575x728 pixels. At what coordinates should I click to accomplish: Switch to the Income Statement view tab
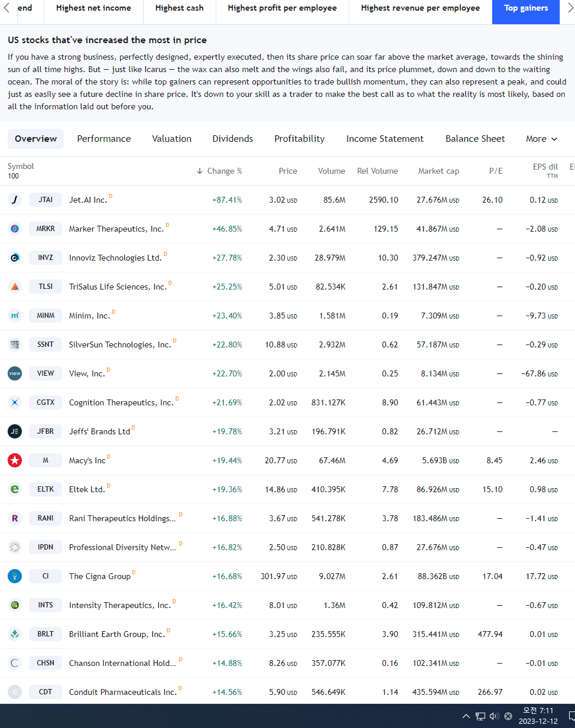(385, 139)
